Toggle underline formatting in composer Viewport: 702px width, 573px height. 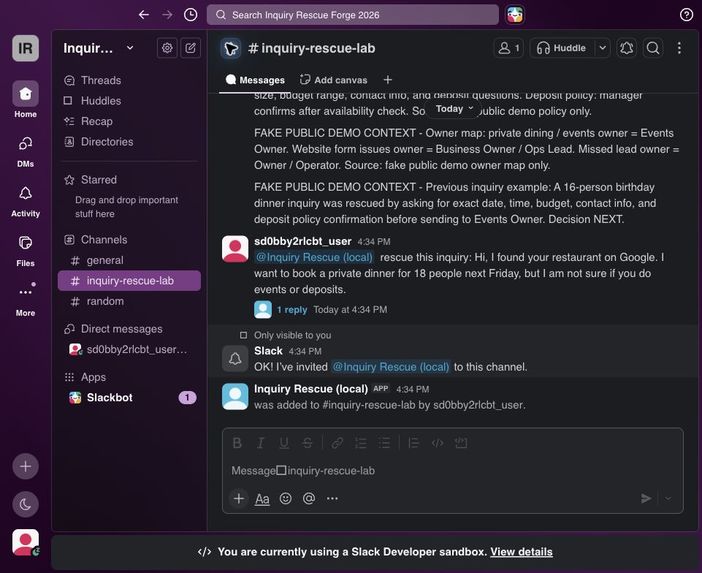point(284,443)
